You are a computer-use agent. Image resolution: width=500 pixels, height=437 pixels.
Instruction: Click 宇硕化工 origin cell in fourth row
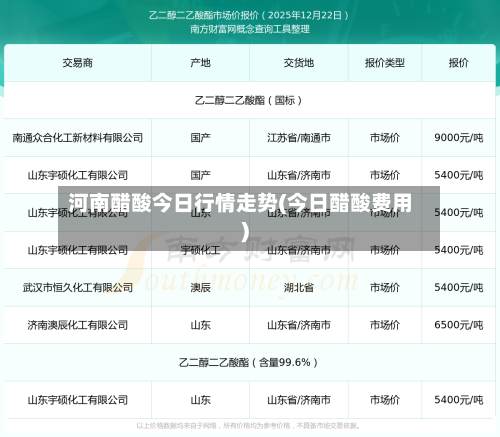tap(200, 250)
